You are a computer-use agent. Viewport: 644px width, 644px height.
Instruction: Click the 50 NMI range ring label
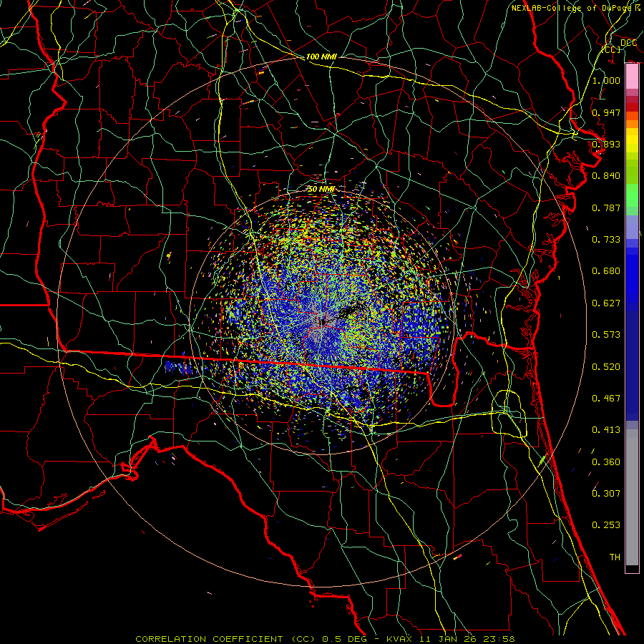(321, 190)
